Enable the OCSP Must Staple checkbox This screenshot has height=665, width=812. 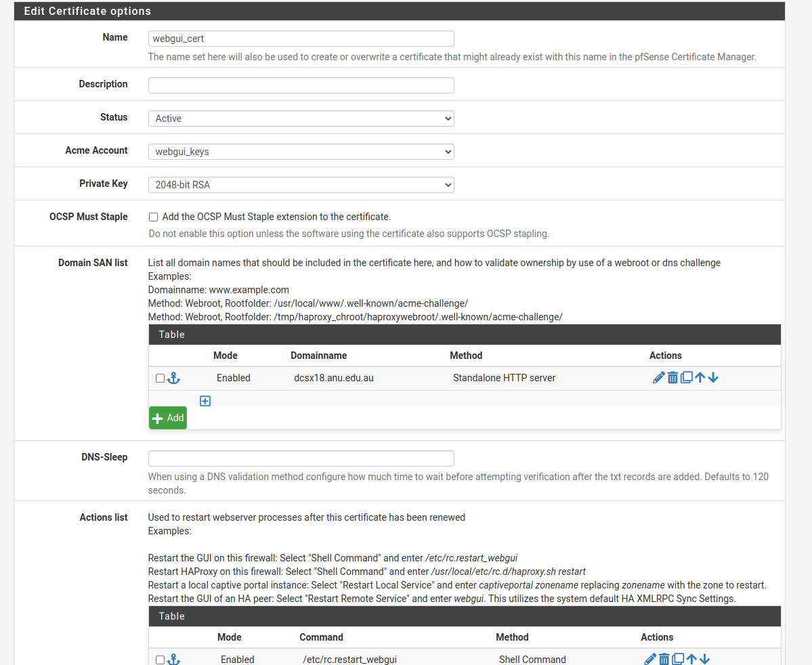[154, 217]
